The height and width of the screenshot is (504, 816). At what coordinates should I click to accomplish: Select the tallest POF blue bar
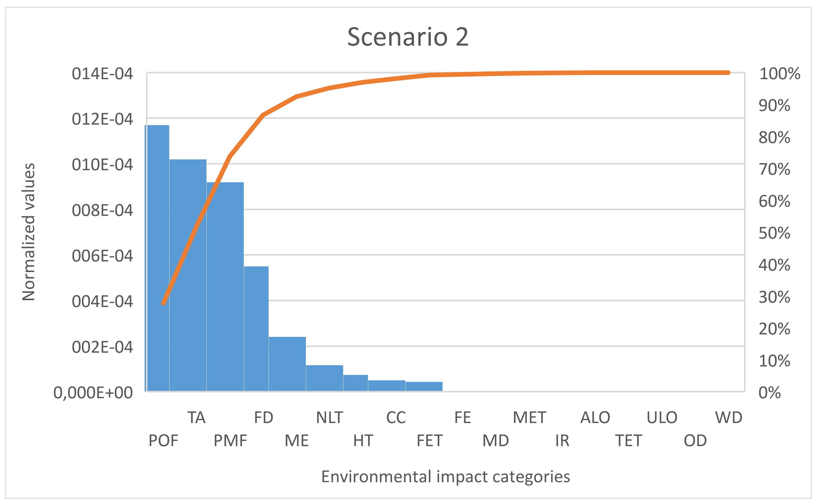click(x=157, y=258)
